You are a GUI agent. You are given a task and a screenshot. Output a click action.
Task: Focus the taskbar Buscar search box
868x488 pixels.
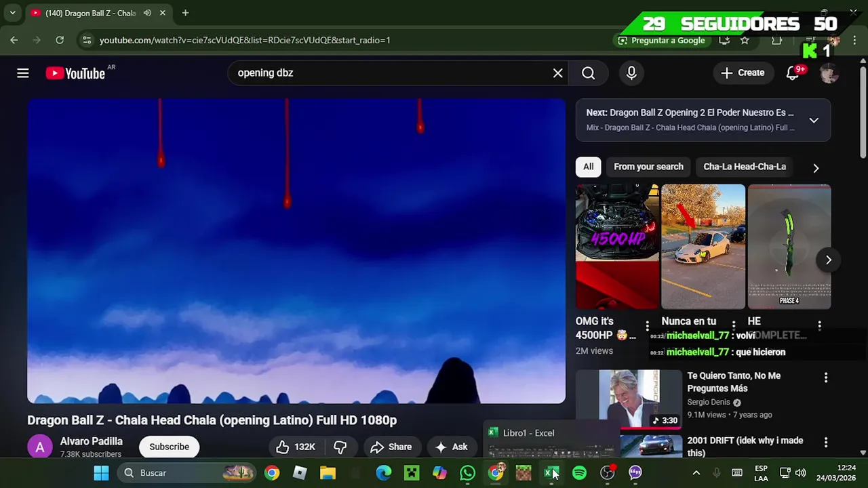[188, 473]
